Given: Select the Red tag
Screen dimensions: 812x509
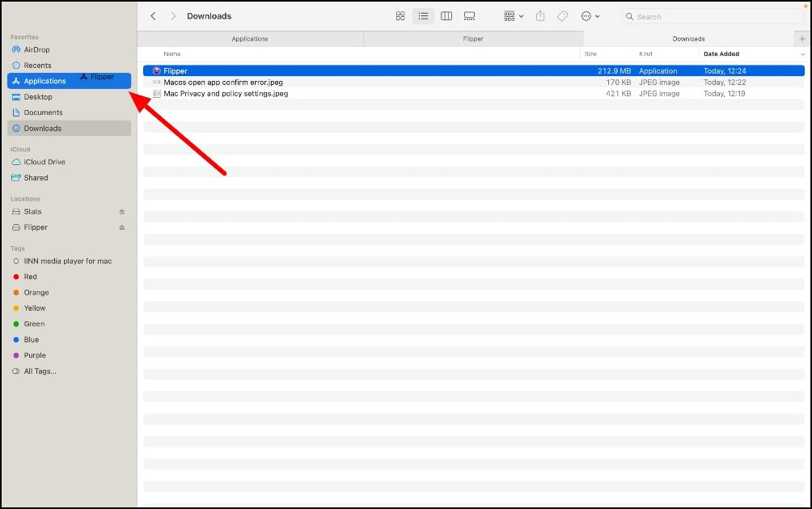Looking at the screenshot, I should pyautogui.click(x=30, y=277).
